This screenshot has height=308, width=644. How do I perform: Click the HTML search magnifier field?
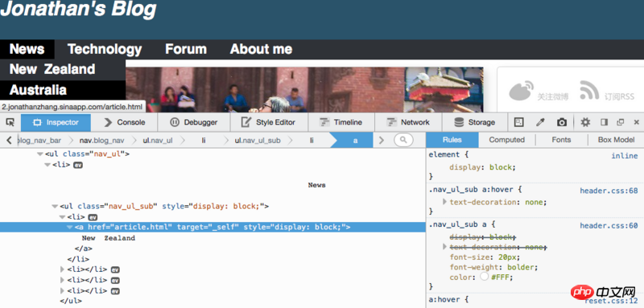coord(403,140)
